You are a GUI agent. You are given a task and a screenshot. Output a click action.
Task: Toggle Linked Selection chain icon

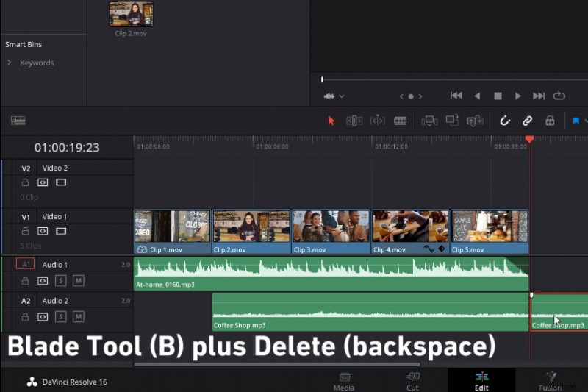(527, 121)
